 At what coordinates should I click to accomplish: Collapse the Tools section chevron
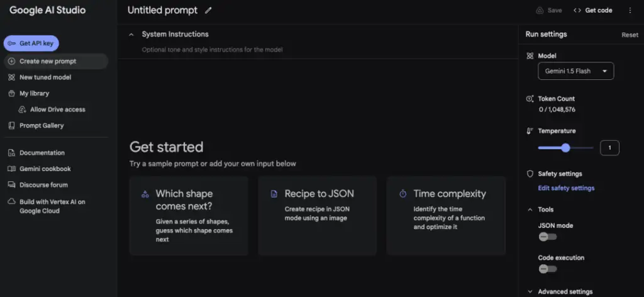pos(530,210)
